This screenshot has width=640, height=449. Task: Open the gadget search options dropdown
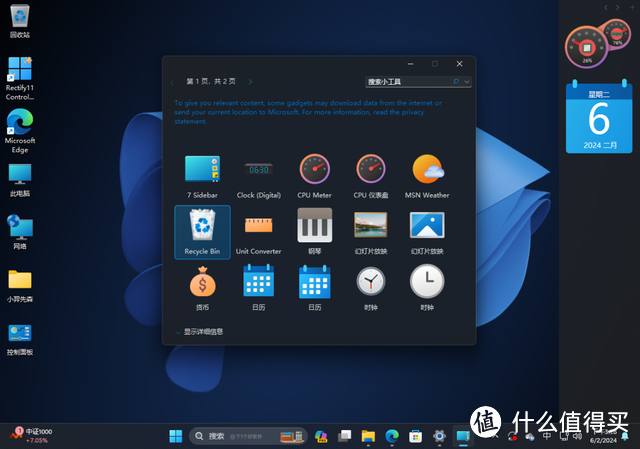(x=467, y=82)
